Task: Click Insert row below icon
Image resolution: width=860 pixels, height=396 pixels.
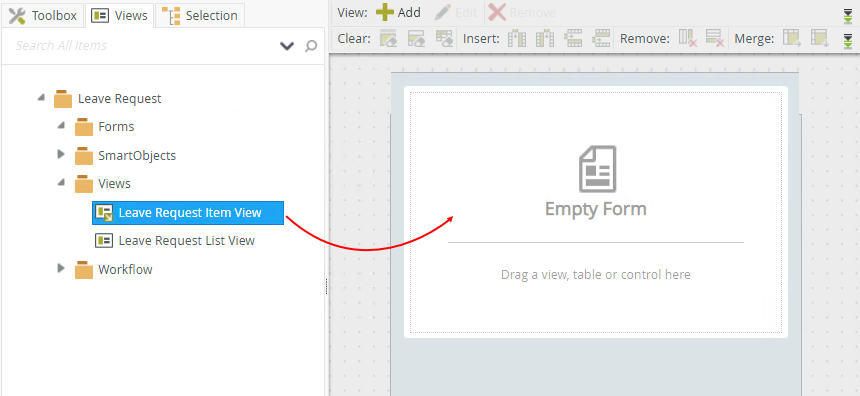Action: [x=601, y=38]
